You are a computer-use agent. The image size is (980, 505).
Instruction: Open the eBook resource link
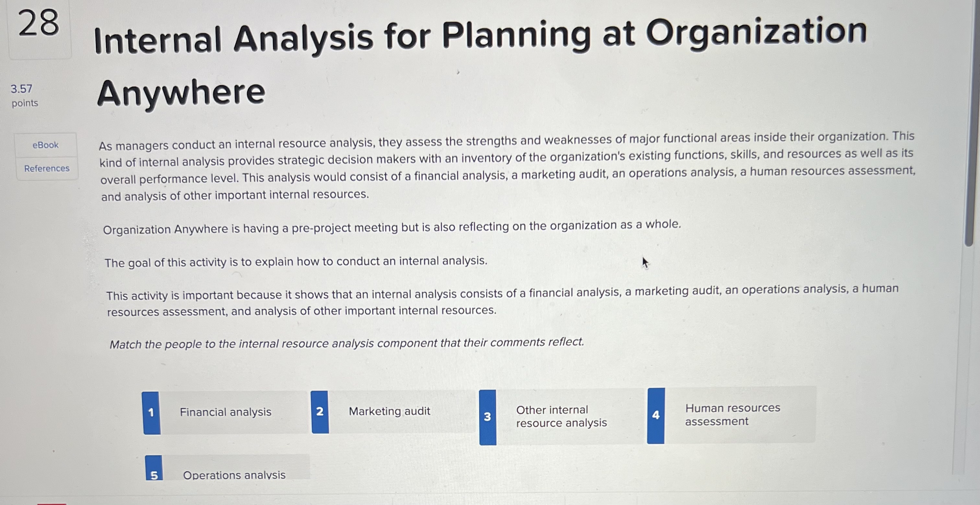(x=46, y=145)
